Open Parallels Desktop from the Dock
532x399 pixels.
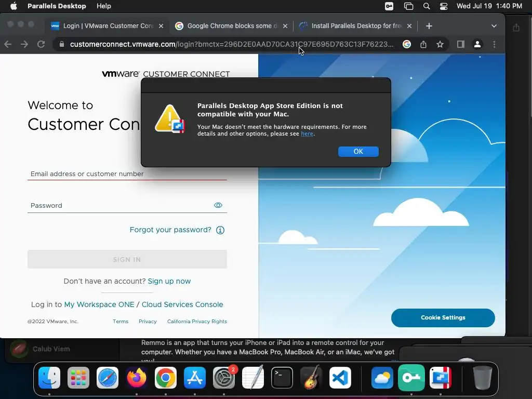pyautogui.click(x=441, y=377)
